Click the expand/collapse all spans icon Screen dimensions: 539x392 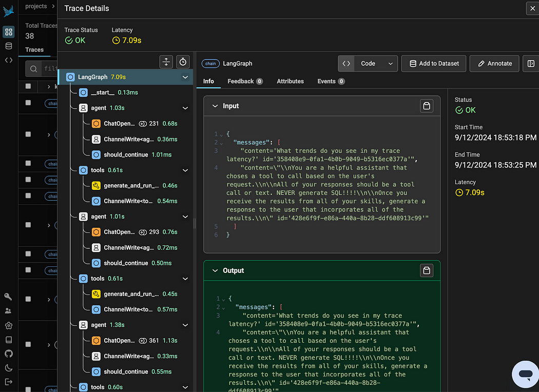[166, 62]
